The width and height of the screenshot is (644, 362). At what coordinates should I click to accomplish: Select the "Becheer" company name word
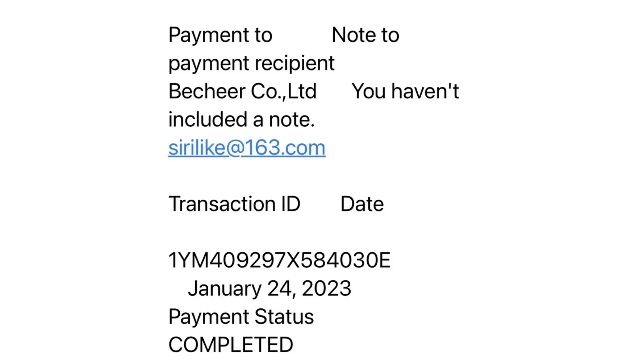pyautogui.click(x=207, y=91)
